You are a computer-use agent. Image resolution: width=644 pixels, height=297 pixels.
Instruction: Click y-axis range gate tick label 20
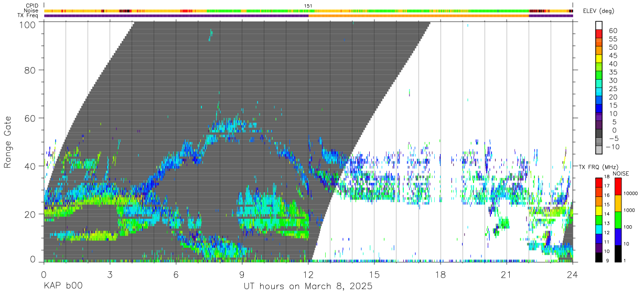(x=31, y=214)
